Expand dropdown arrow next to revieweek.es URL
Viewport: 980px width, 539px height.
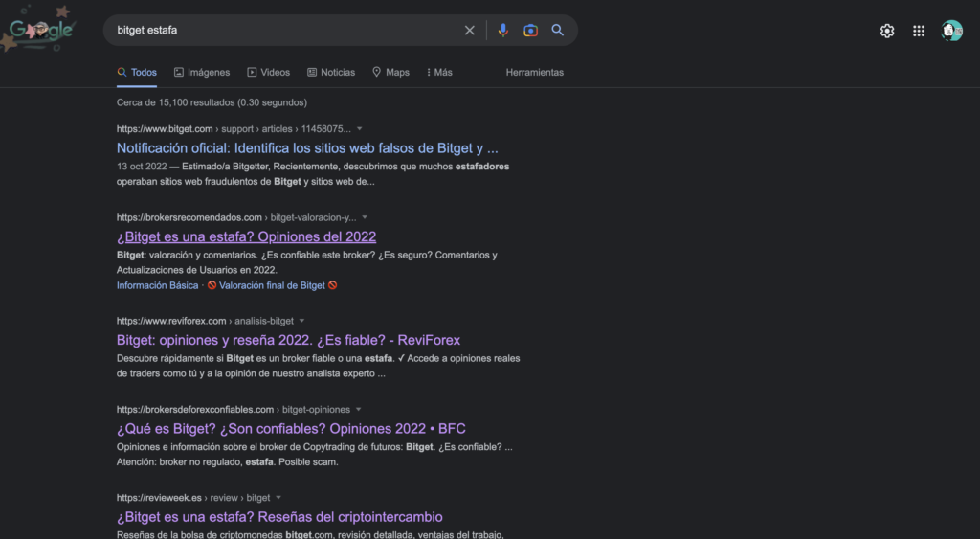[x=278, y=498]
